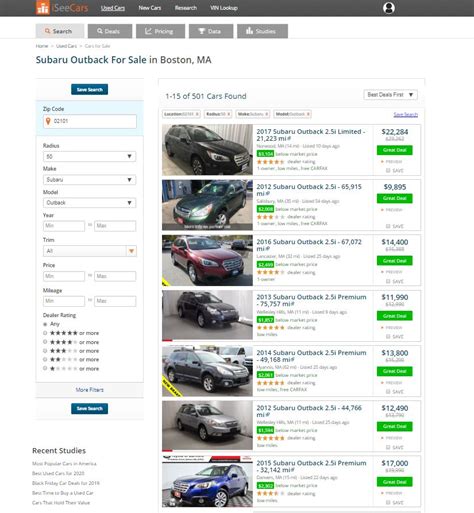Click the Price Max field
The image size is (474, 513).
[115, 276]
